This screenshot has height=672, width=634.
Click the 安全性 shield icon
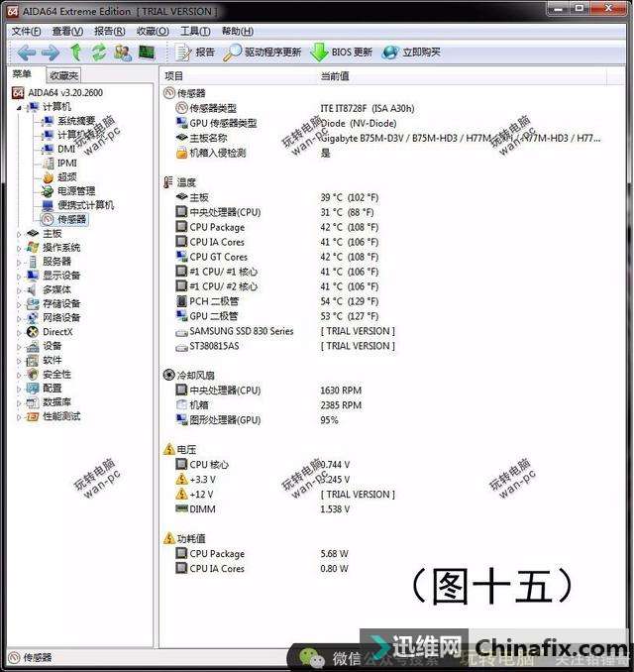[x=33, y=374]
